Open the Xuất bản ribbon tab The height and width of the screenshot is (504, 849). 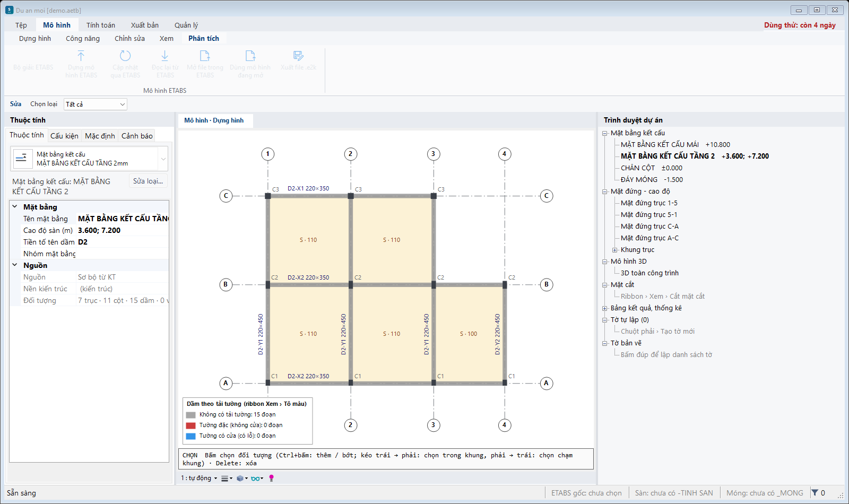click(x=145, y=25)
